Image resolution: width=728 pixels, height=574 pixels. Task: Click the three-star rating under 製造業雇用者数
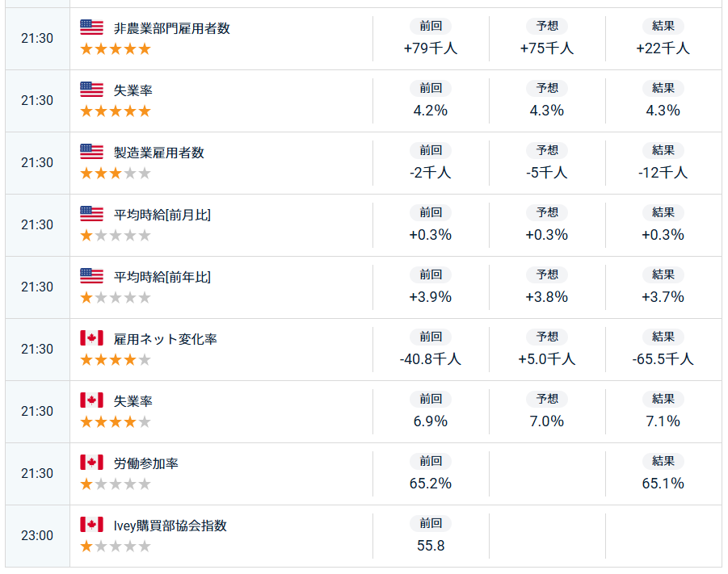click(x=116, y=173)
